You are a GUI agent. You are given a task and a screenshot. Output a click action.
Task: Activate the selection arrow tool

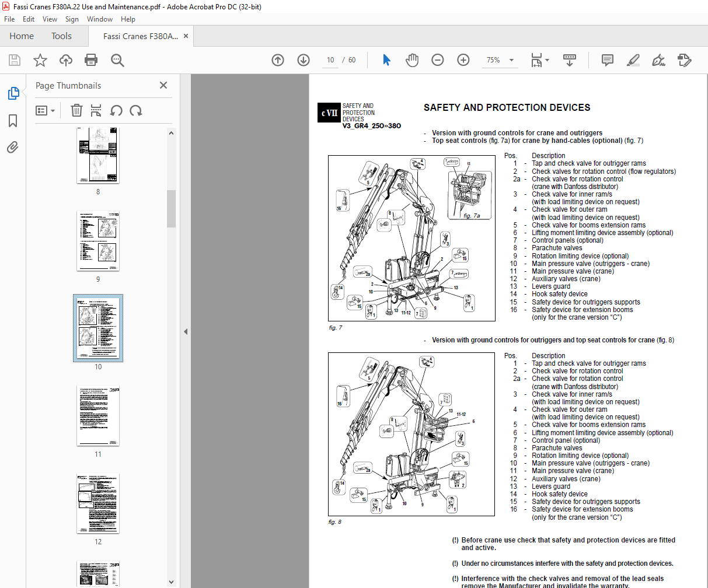(386, 60)
